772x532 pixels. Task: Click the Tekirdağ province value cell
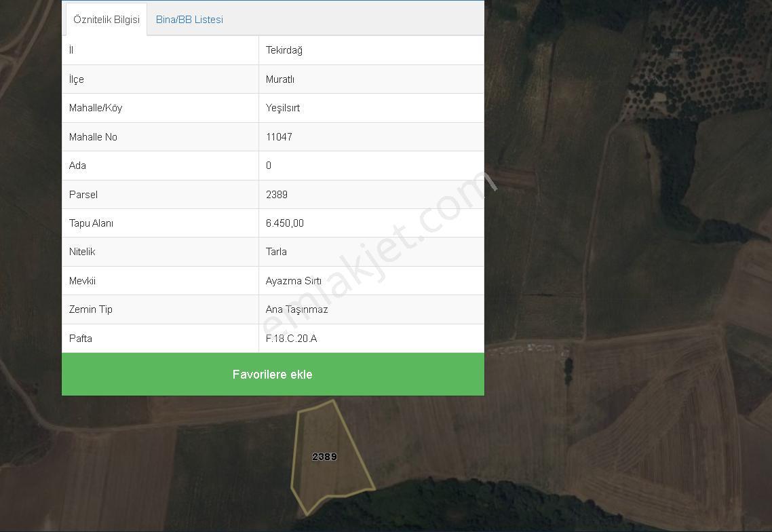(x=284, y=50)
